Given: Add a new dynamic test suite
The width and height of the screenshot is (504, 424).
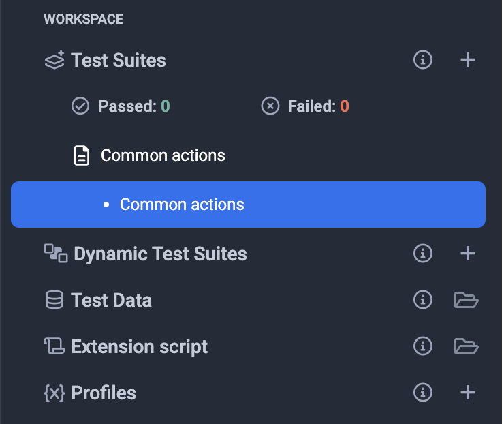Looking at the screenshot, I should [467, 254].
